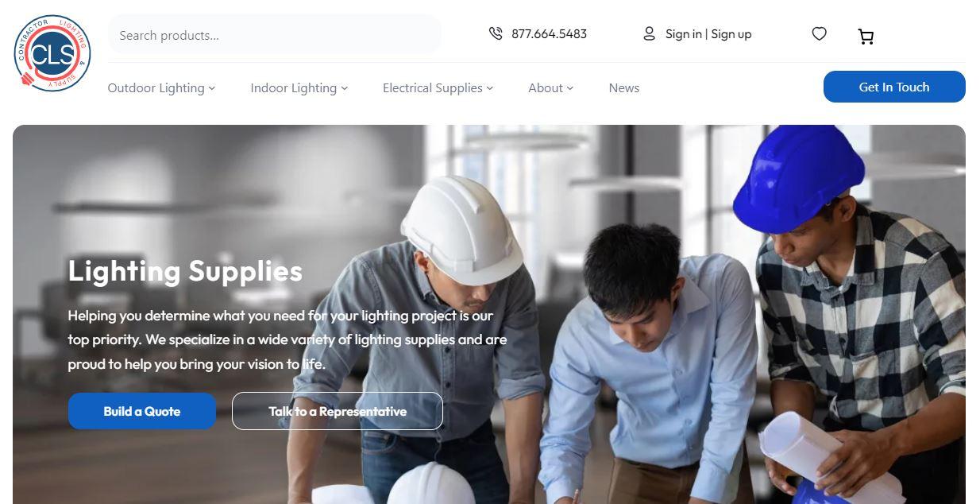Expand the About menu chevron
Viewport: 980px width, 504px height.
[570, 88]
